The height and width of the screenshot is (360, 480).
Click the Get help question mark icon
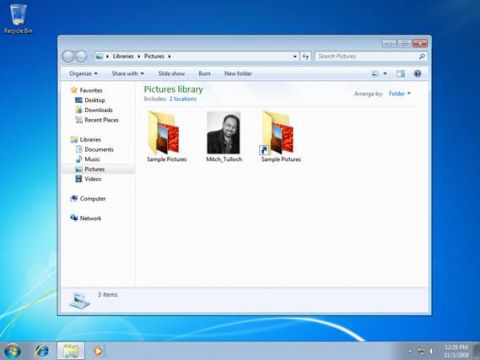(417, 74)
